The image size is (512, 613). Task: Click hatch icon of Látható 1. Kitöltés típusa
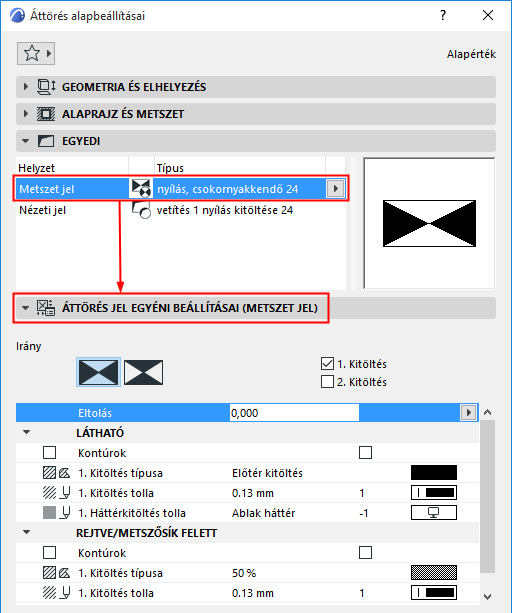pyautogui.click(x=50, y=473)
